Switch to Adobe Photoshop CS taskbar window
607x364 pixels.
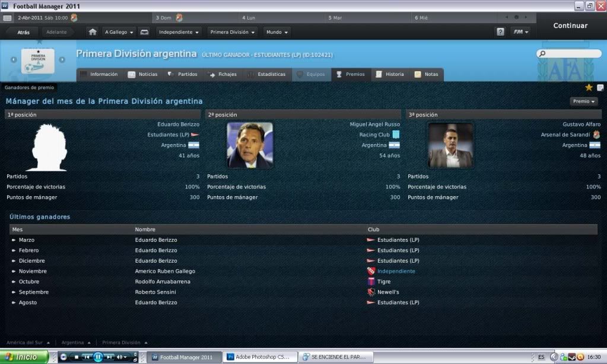[260, 357]
